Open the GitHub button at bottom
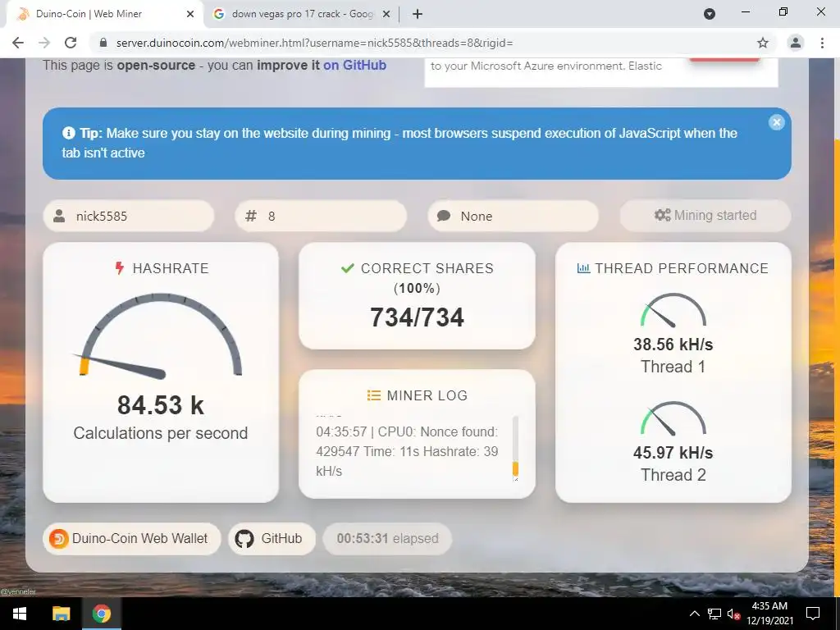The image size is (840, 630). pyautogui.click(x=272, y=538)
